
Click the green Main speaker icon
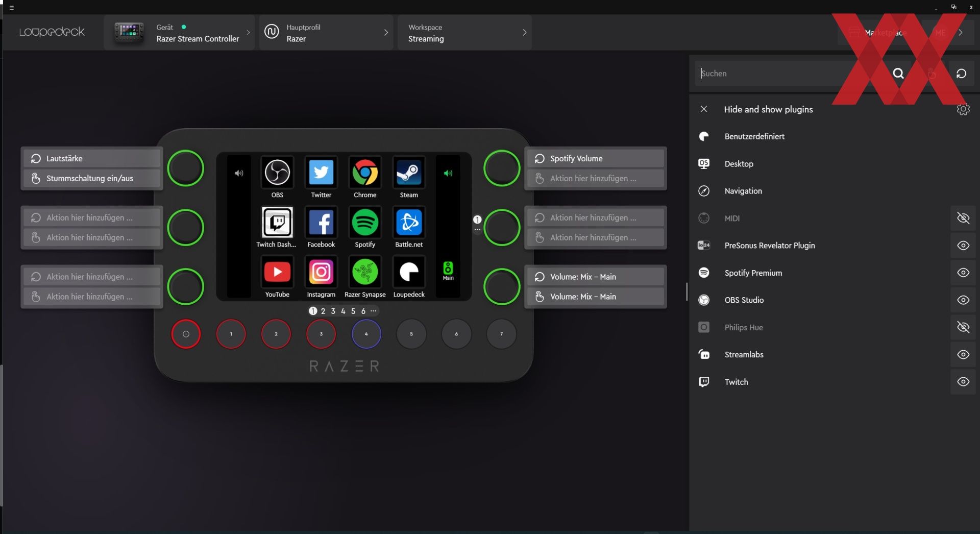click(x=448, y=271)
